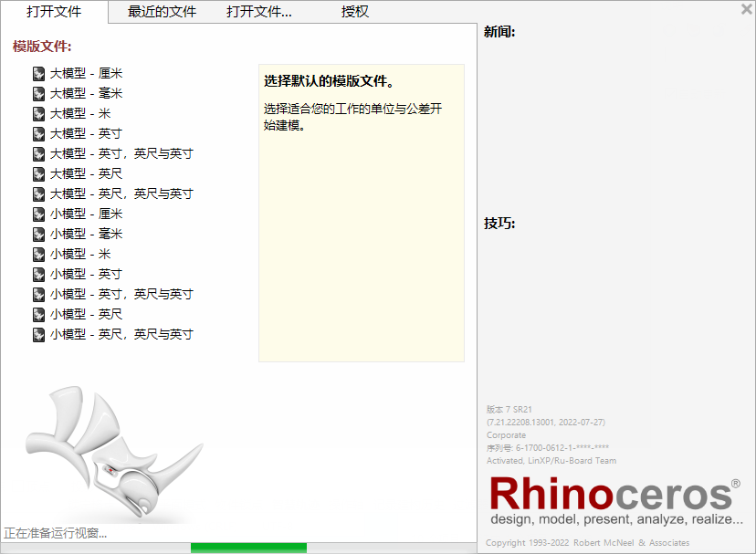Click the file icon beside 小模型 - 米
This screenshot has height=554, width=756.
(x=38, y=254)
